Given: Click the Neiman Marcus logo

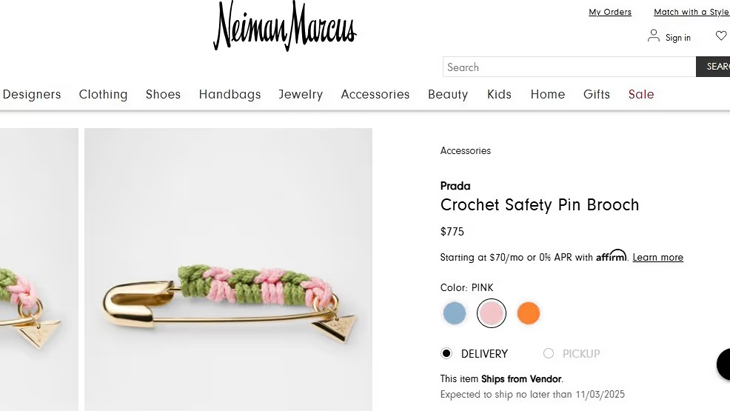Looking at the screenshot, I should [x=285, y=27].
